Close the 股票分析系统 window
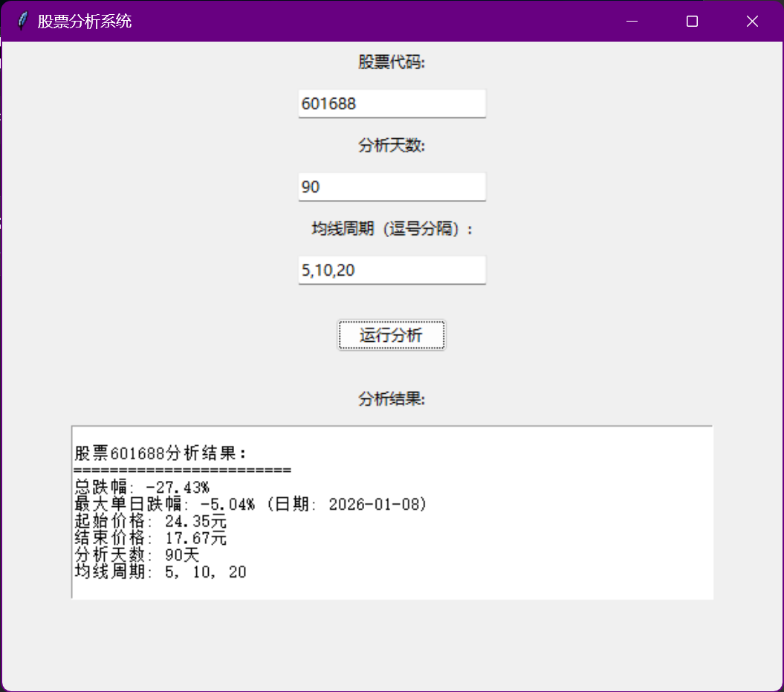 [x=752, y=21]
